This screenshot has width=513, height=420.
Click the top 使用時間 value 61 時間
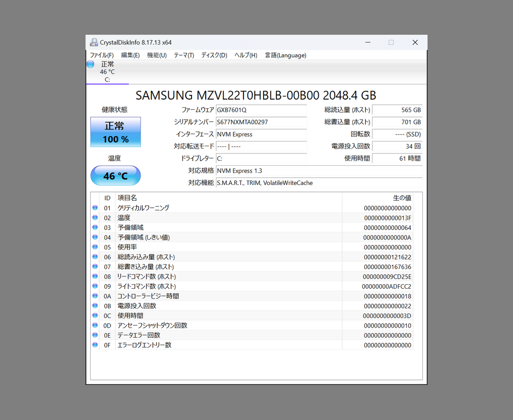pos(397,158)
